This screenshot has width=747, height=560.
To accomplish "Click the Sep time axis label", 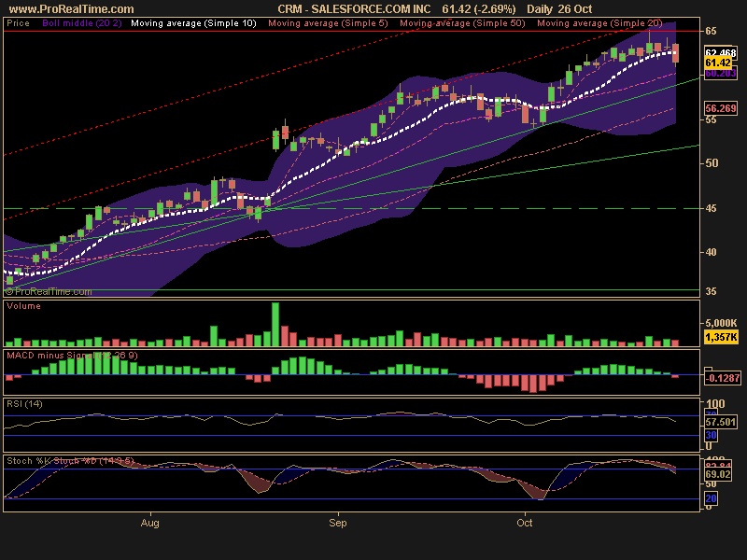I will click(338, 523).
